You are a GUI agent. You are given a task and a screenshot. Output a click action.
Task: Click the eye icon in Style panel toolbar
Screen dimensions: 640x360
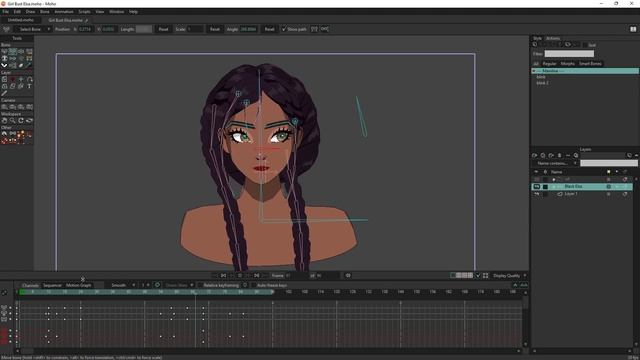coord(568,44)
